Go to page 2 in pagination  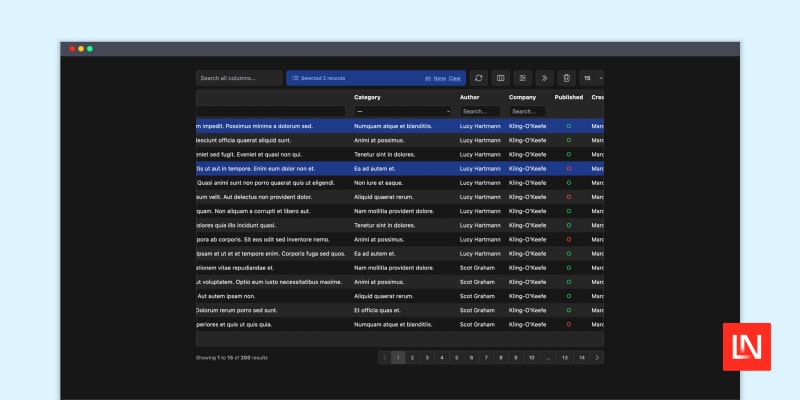(412, 357)
